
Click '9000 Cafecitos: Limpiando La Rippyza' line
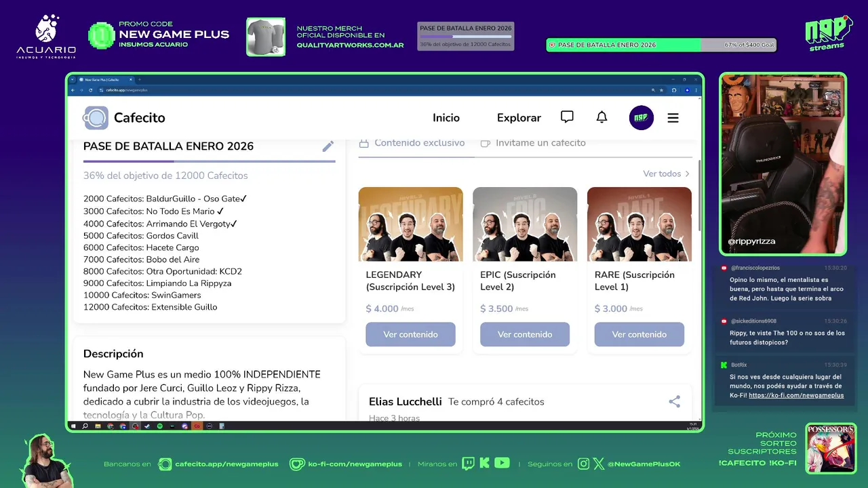pos(157,283)
